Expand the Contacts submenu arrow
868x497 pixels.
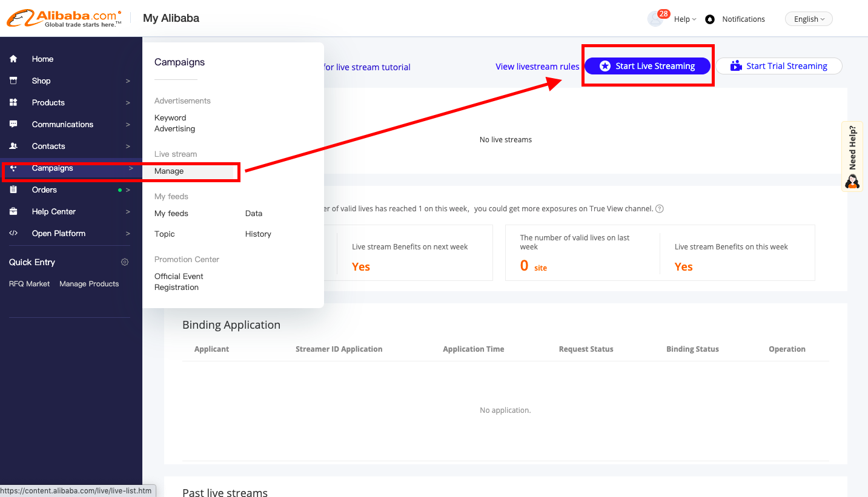128,146
